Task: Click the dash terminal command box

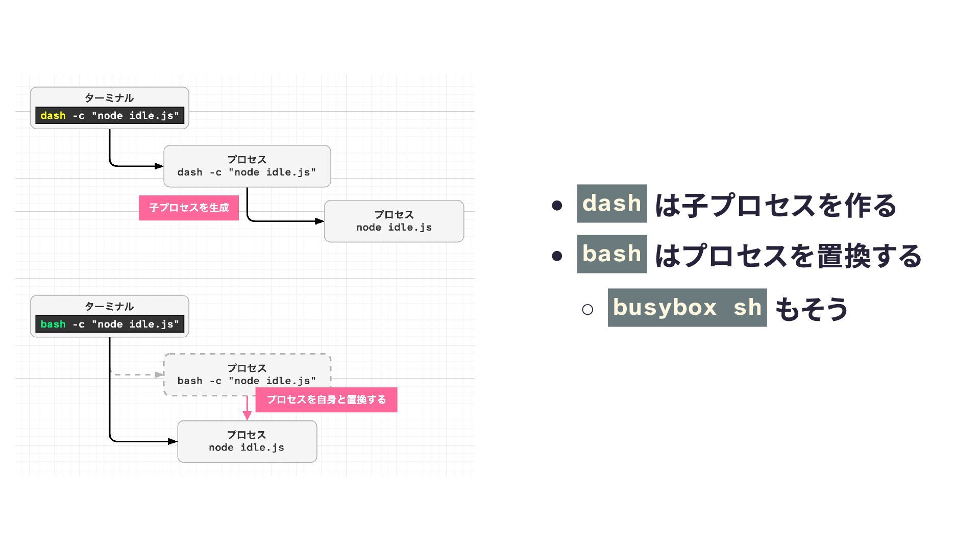Action: pos(109,116)
